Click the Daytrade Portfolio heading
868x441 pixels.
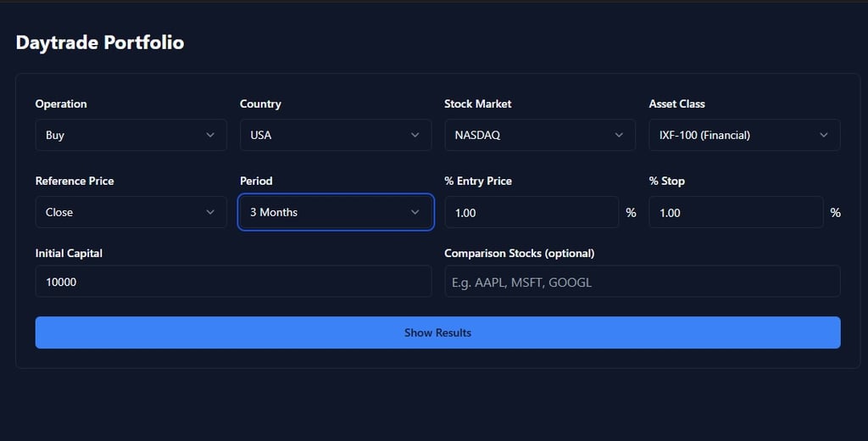100,42
